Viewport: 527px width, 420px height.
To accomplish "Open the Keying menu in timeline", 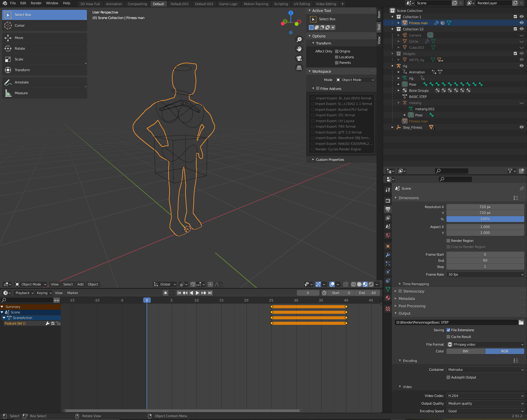I will point(44,293).
